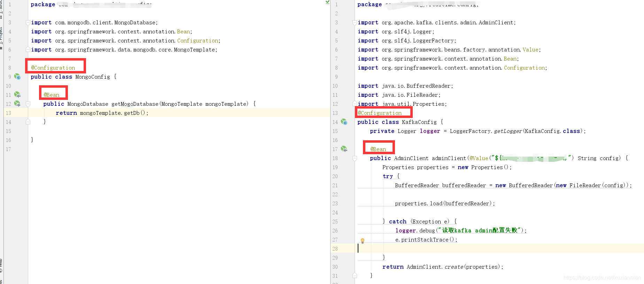Click the catch keyword on line 25
The image size is (644, 284).
point(398,222)
